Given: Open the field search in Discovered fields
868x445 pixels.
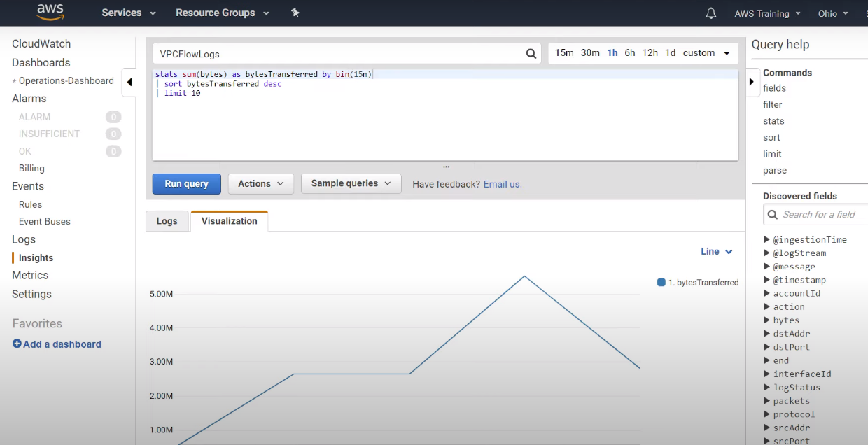Looking at the screenshot, I should [819, 214].
